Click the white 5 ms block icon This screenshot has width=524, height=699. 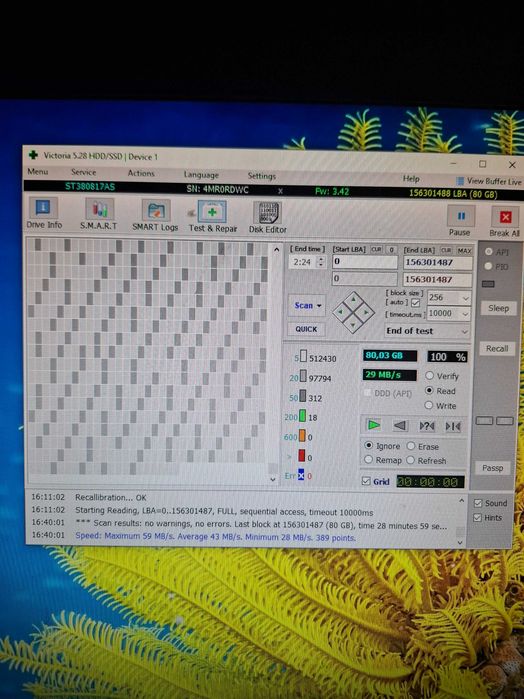pyautogui.click(x=303, y=356)
